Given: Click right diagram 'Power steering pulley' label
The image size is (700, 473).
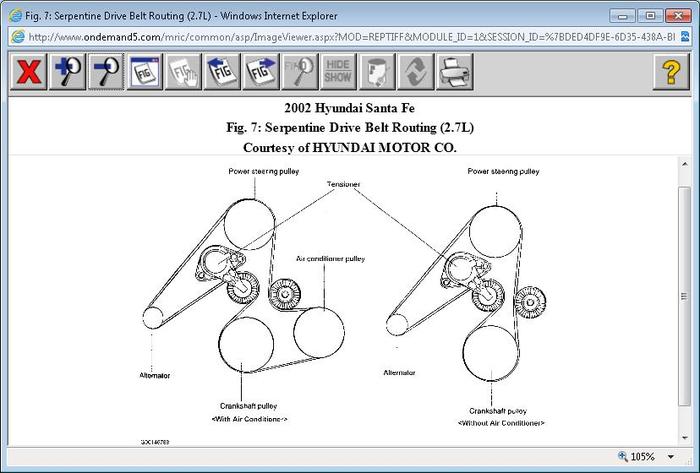Looking at the screenshot, I should pos(504,171).
